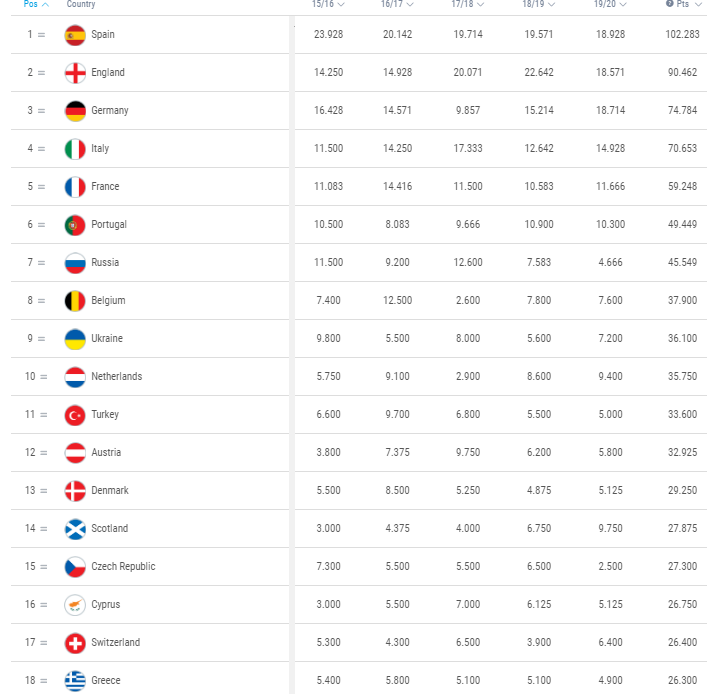Image resolution: width=707 pixels, height=700 pixels.
Task: Click the Greece flag icon
Action: coord(75,681)
